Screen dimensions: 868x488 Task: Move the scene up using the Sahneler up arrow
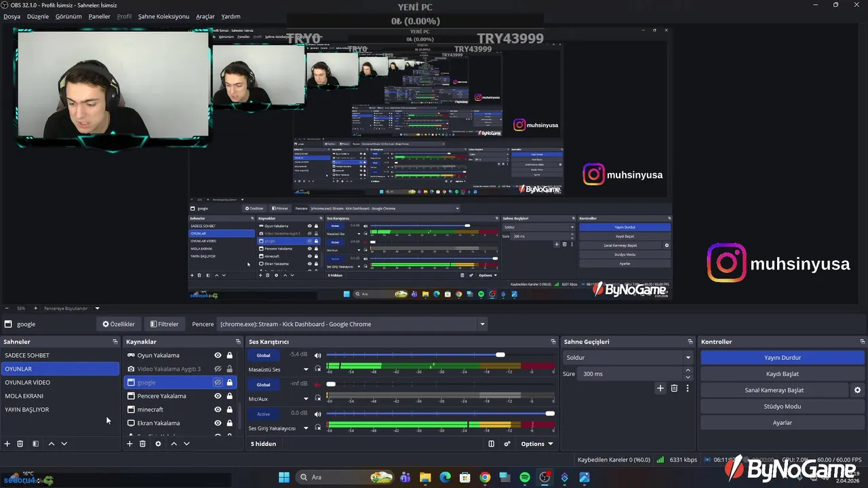click(51, 444)
